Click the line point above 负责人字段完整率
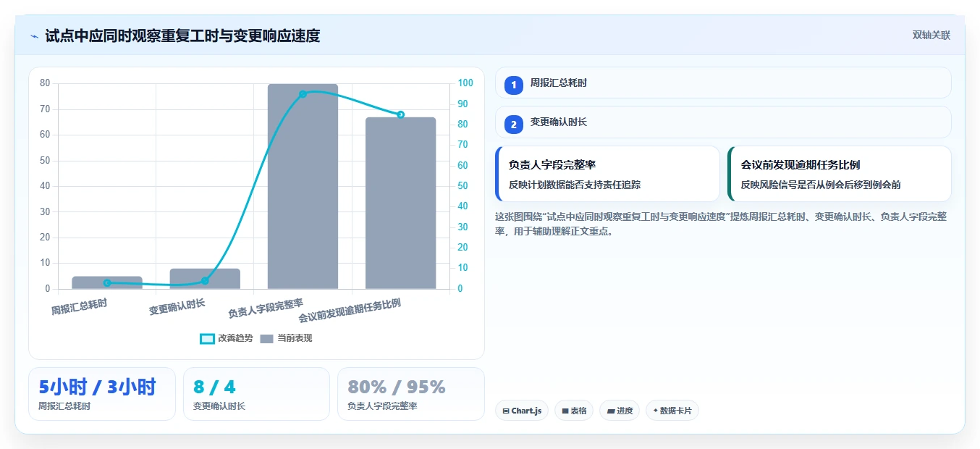 coord(303,94)
